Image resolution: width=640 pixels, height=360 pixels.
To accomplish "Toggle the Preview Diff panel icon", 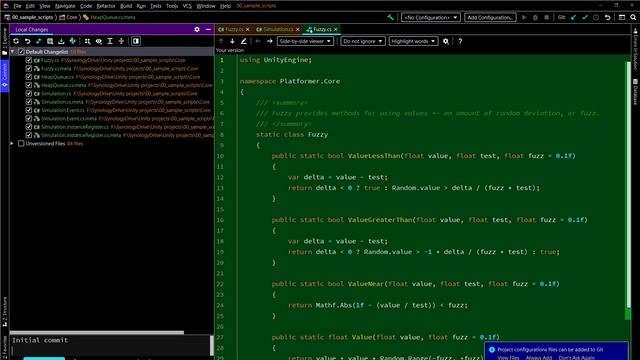I will click(136, 41).
